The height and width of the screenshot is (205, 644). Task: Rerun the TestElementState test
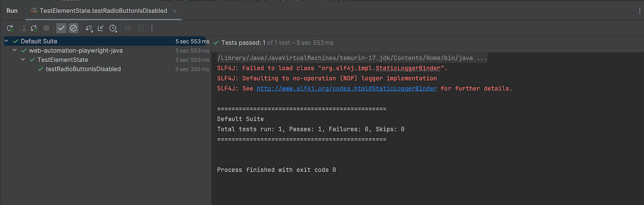[10, 29]
